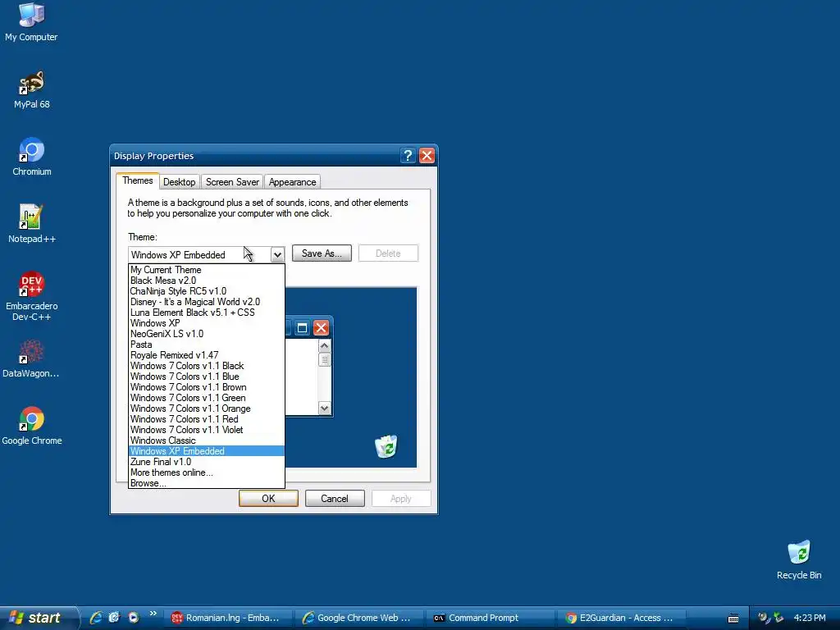Open Chromium desktop shortcut
This screenshot has height=630, width=840.
(x=32, y=157)
